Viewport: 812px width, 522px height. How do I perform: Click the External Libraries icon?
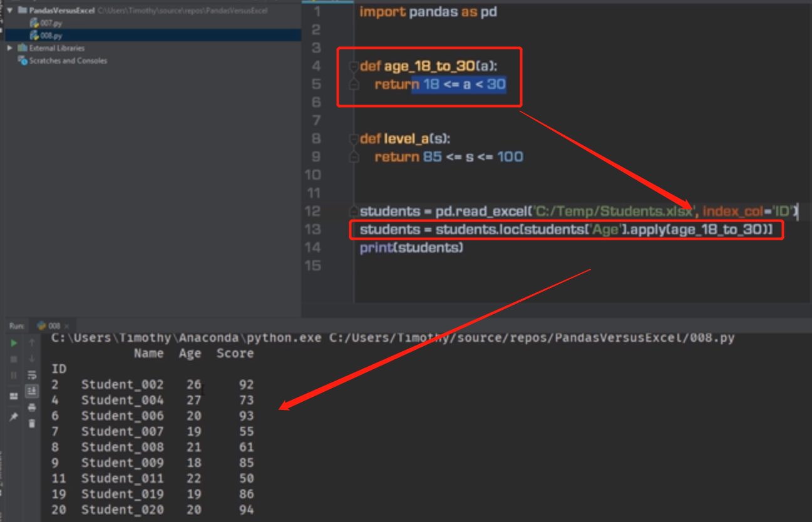[x=23, y=48]
